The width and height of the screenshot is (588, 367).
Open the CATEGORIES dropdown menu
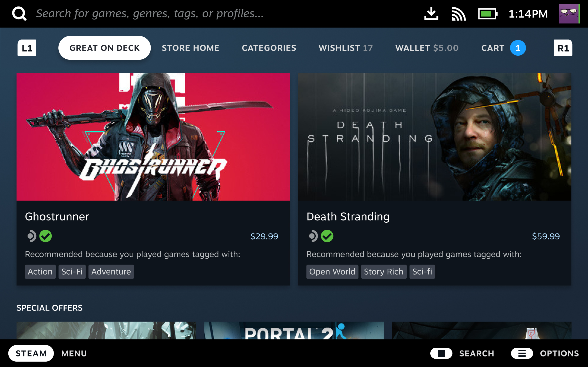(269, 48)
